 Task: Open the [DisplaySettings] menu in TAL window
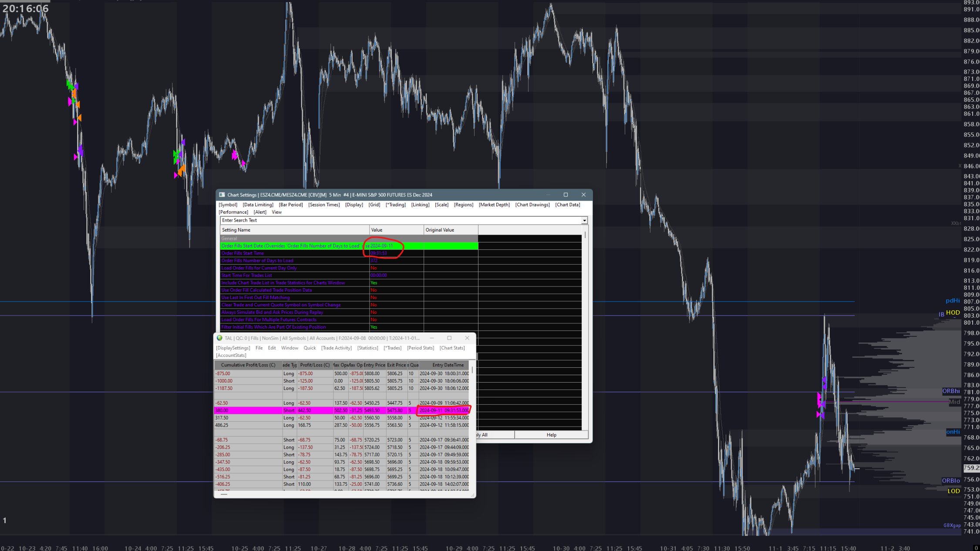coord(233,348)
